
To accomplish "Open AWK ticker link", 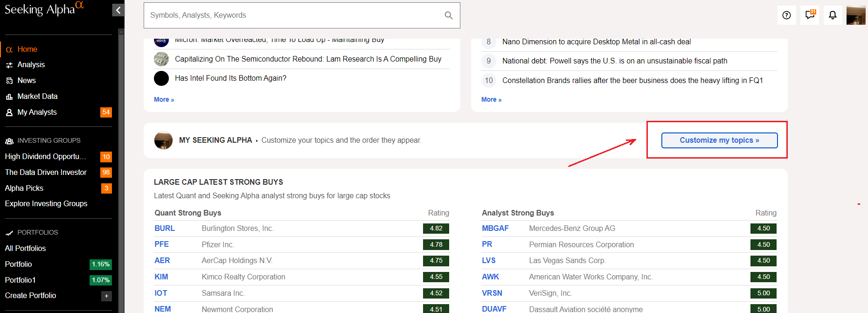I will tap(491, 277).
